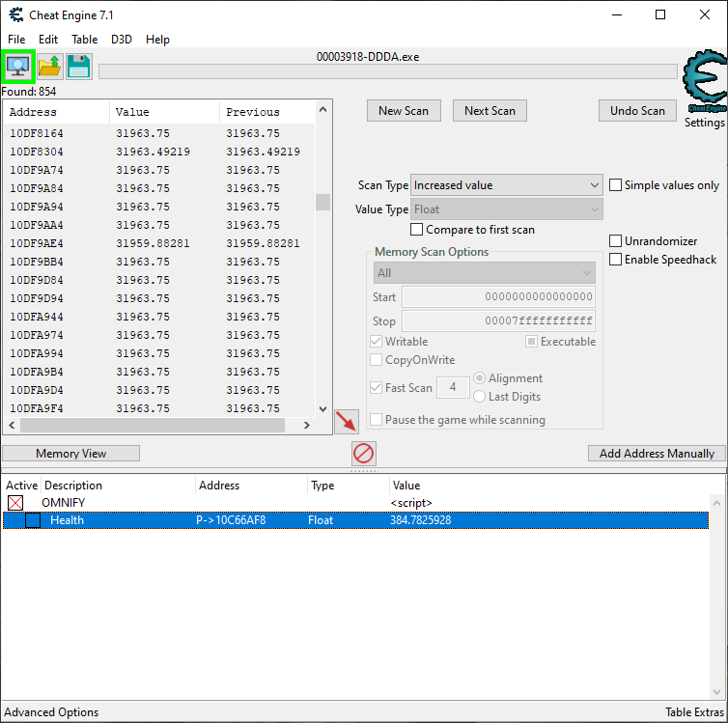Image resolution: width=728 pixels, height=723 pixels.
Task: Click the Select Process computer icon
Action: [x=18, y=68]
